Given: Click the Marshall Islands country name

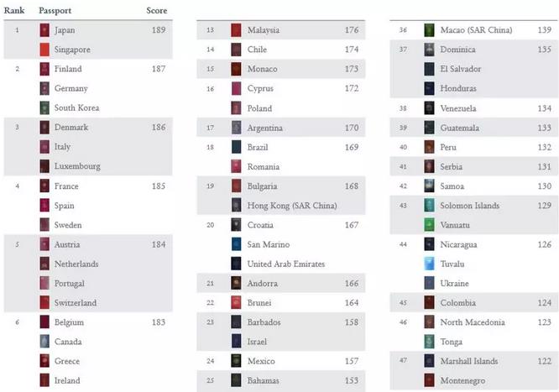Looking at the screenshot, I should click(469, 361).
